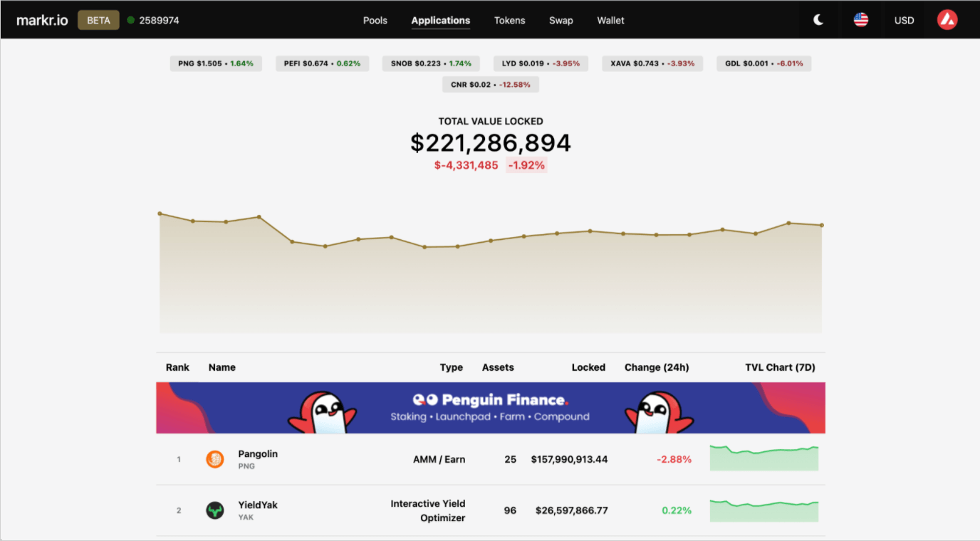Select LYD $0.019 ticker chip
This screenshot has width=980, height=541.
click(541, 63)
